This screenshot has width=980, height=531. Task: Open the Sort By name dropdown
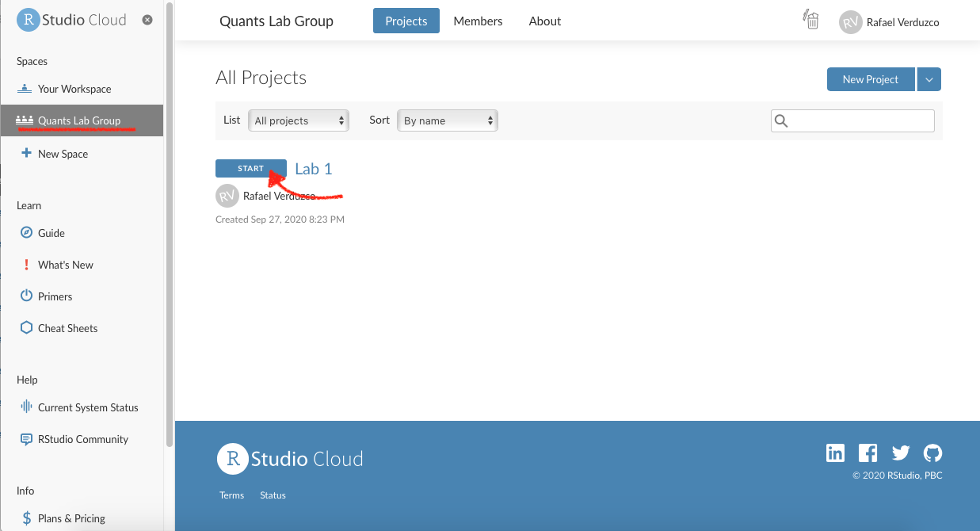[x=448, y=120]
